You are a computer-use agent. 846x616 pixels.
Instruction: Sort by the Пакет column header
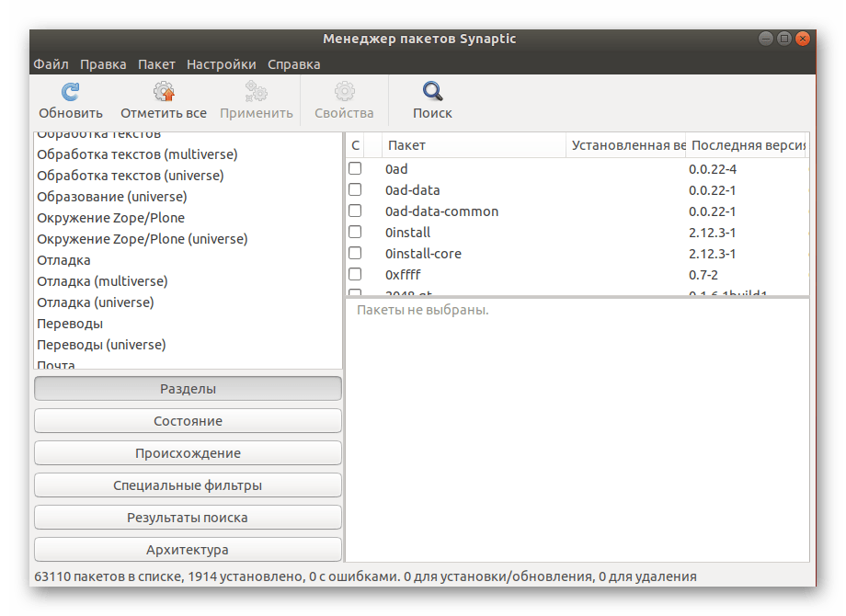coord(473,145)
